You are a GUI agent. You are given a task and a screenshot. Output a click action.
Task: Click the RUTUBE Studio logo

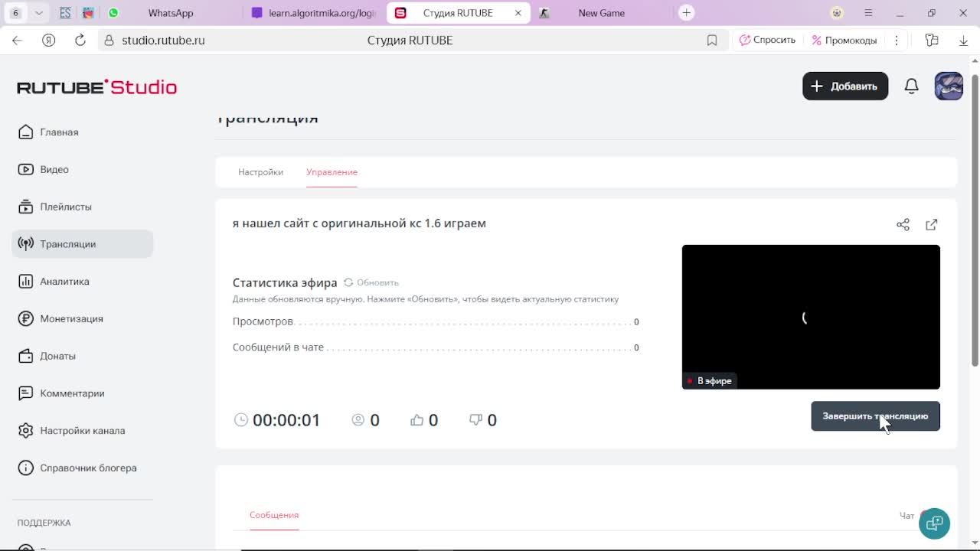(x=97, y=87)
